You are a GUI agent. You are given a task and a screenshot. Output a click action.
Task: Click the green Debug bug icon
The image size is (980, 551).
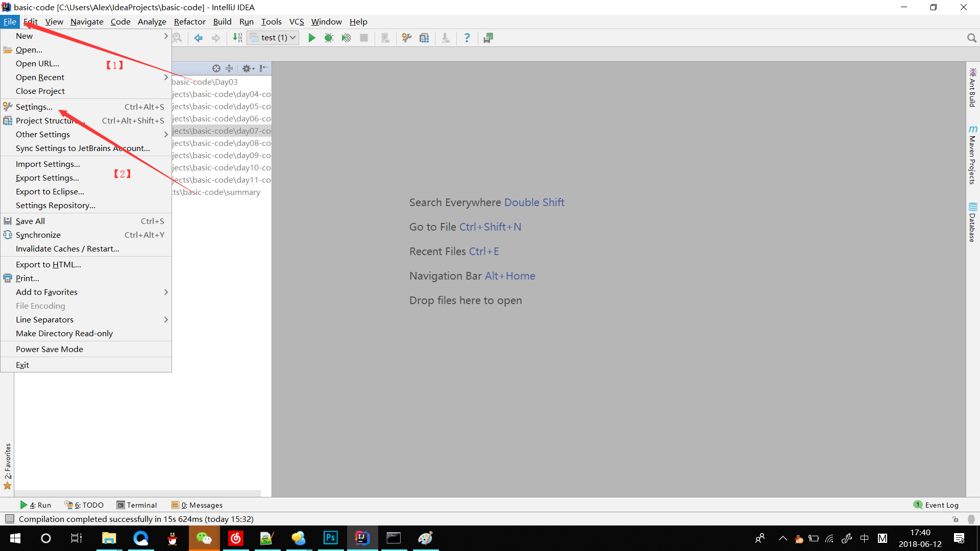(329, 38)
